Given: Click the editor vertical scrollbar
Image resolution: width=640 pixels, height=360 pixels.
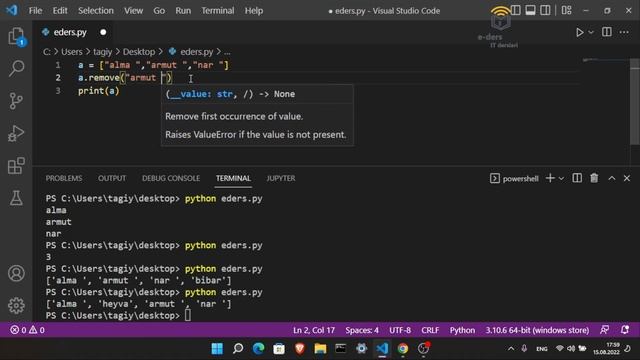Looking at the screenshot, I should coord(634,102).
